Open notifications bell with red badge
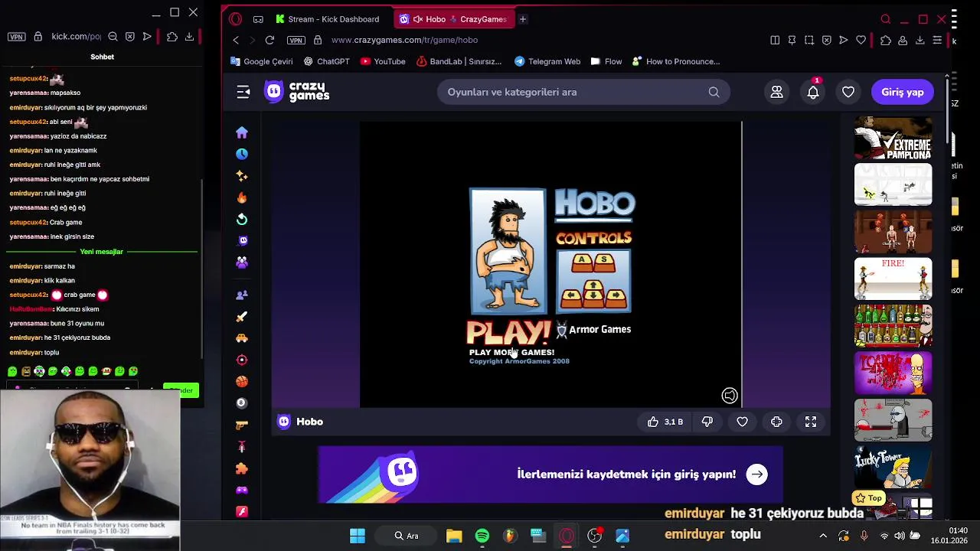 click(813, 92)
